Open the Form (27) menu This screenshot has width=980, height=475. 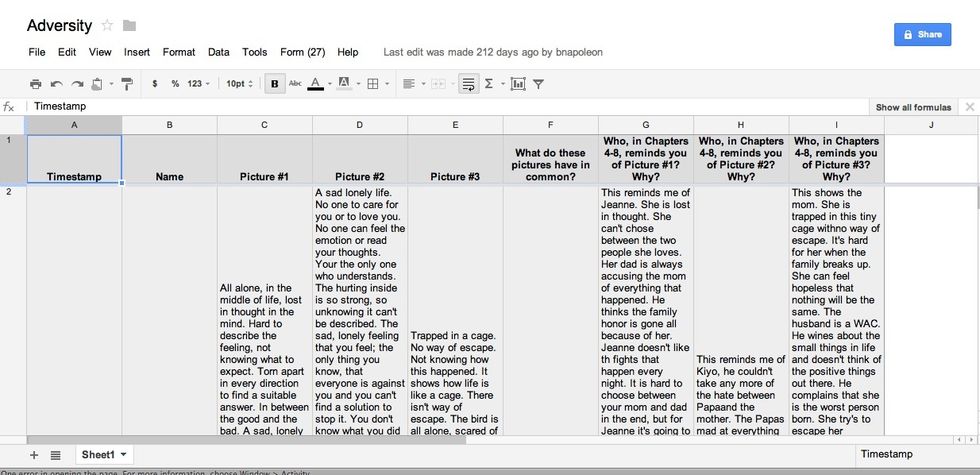[x=302, y=52]
